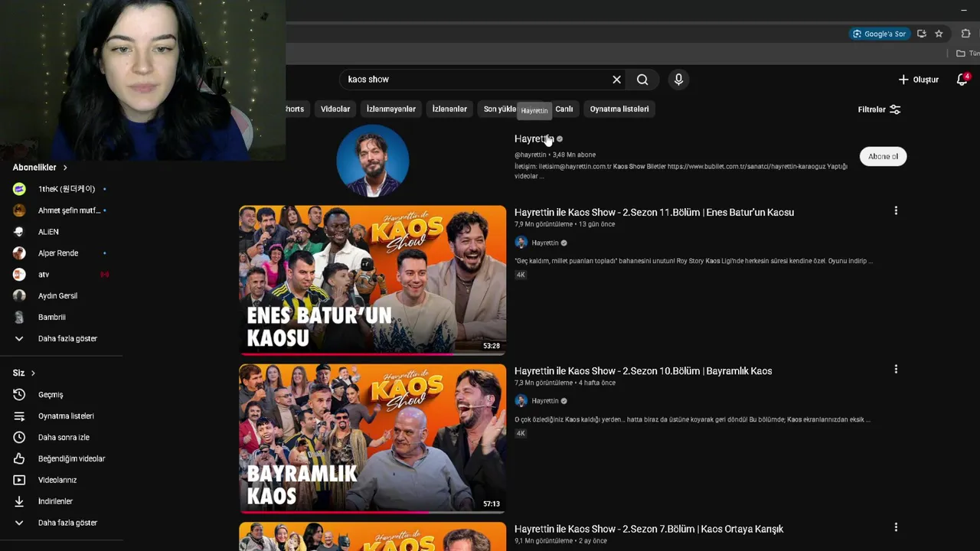Open more options for 7.Bölüm video
The image size is (980, 551).
coord(896,527)
